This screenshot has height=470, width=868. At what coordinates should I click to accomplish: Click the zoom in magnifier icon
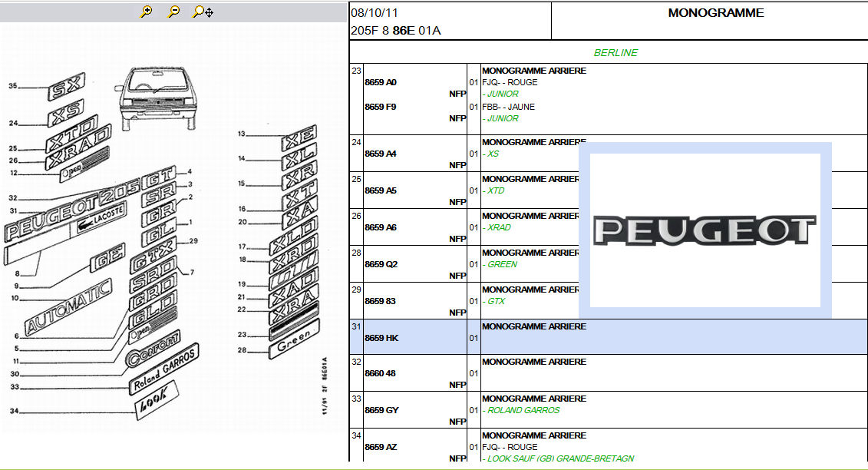point(147,12)
